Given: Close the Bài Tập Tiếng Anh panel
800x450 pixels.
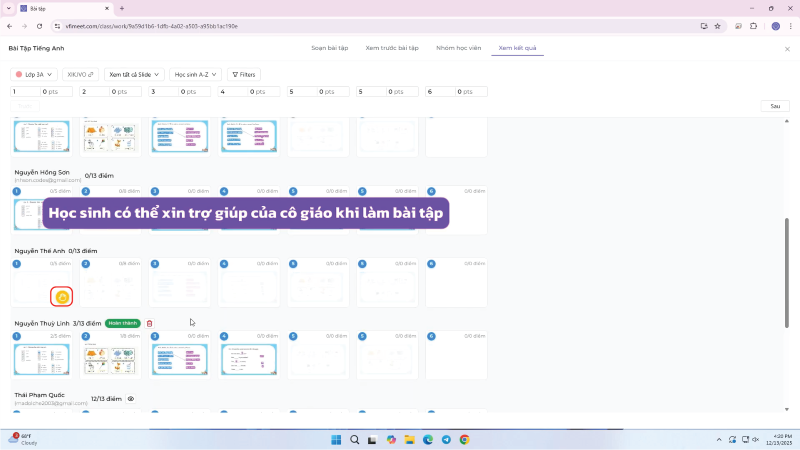Looking at the screenshot, I should 787,48.
